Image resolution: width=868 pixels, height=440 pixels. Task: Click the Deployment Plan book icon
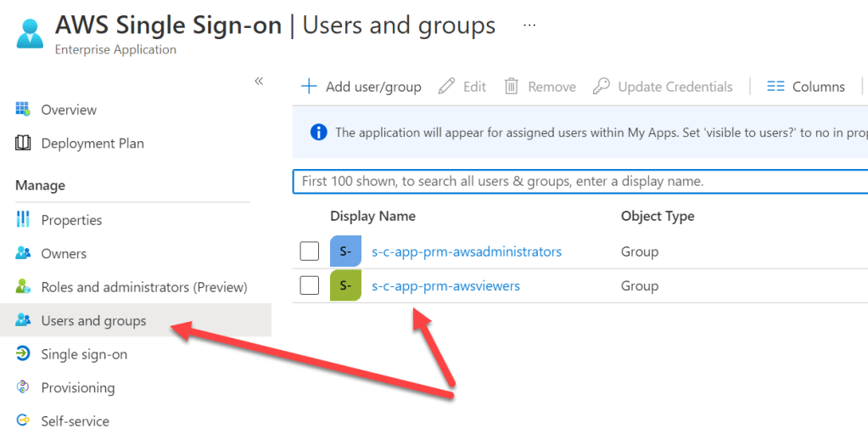point(23,144)
